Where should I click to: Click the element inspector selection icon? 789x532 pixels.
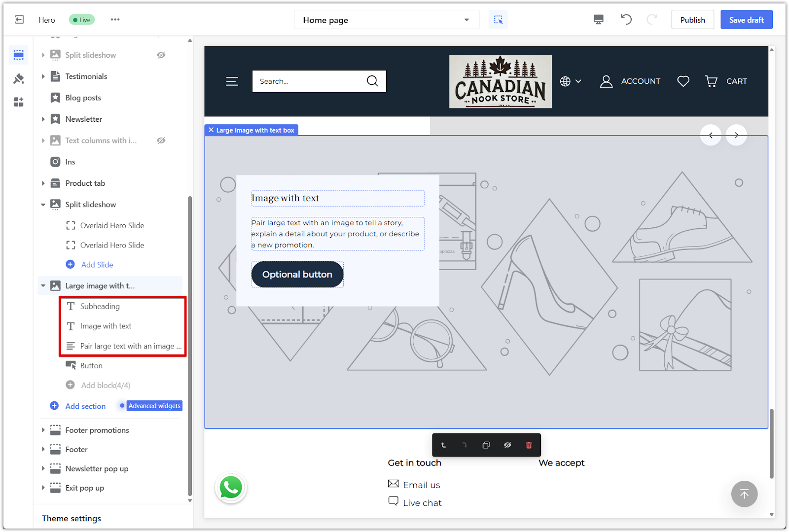(x=498, y=20)
